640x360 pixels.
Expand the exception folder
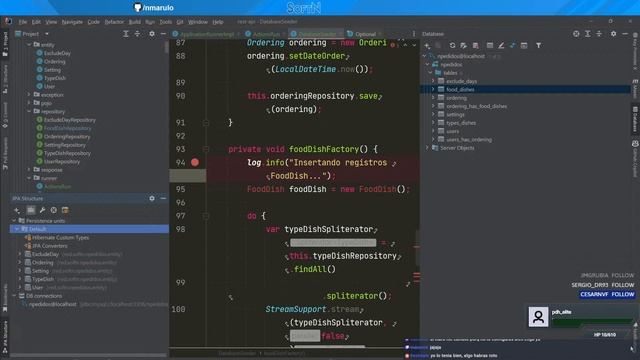(x=29, y=95)
